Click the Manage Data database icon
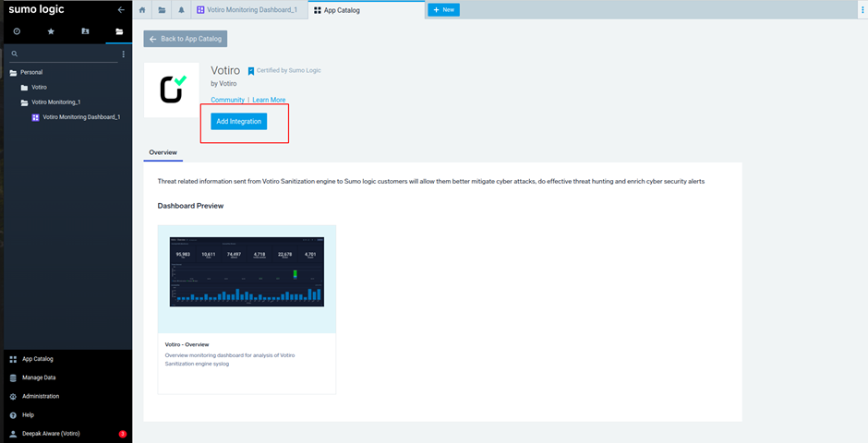This screenshot has height=443, width=868. point(13,378)
